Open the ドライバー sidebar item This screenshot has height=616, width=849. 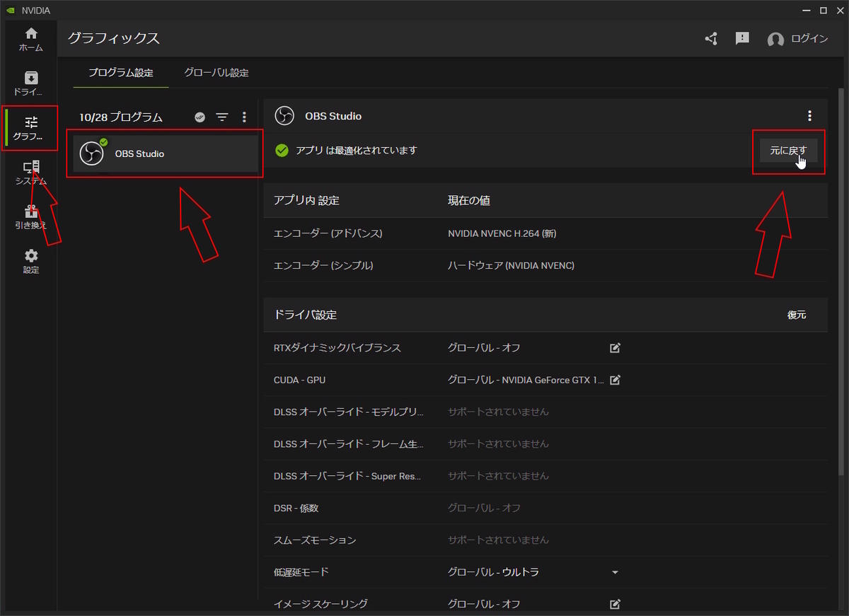pos(31,83)
